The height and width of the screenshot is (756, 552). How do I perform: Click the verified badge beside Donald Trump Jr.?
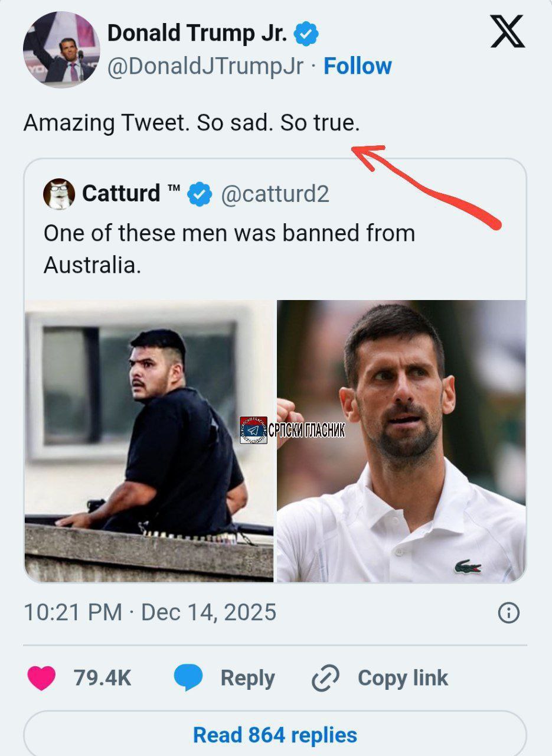(306, 34)
